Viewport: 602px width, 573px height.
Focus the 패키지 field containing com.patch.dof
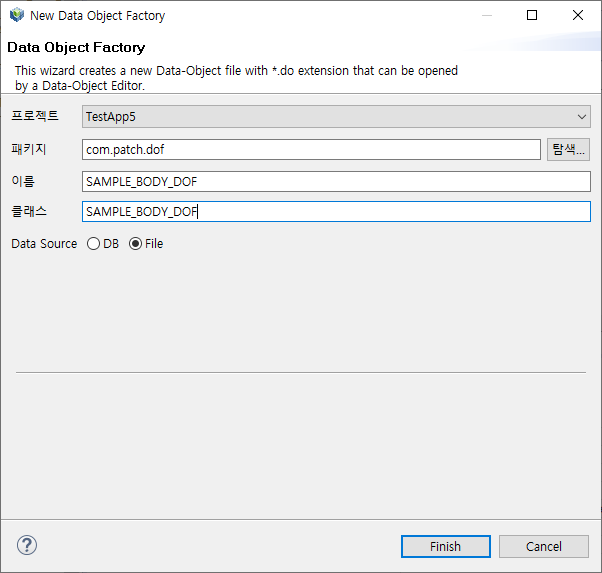(x=311, y=149)
